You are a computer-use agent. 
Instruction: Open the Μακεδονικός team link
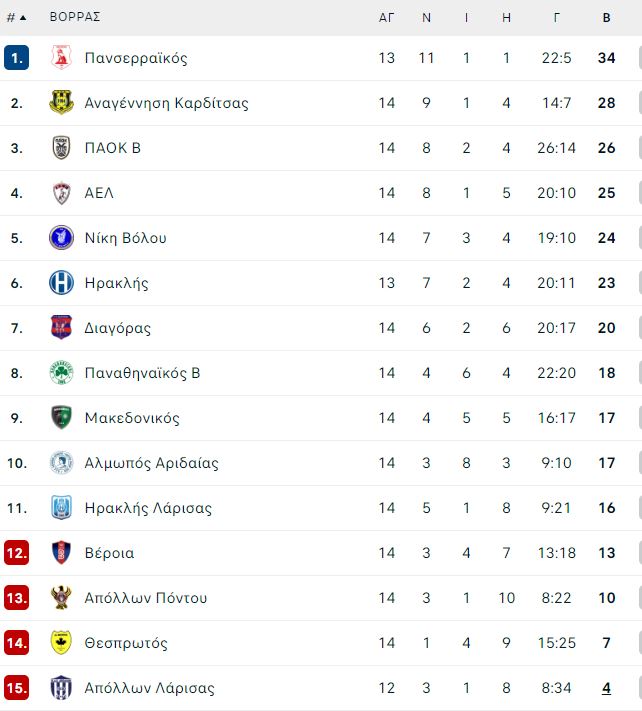(132, 418)
